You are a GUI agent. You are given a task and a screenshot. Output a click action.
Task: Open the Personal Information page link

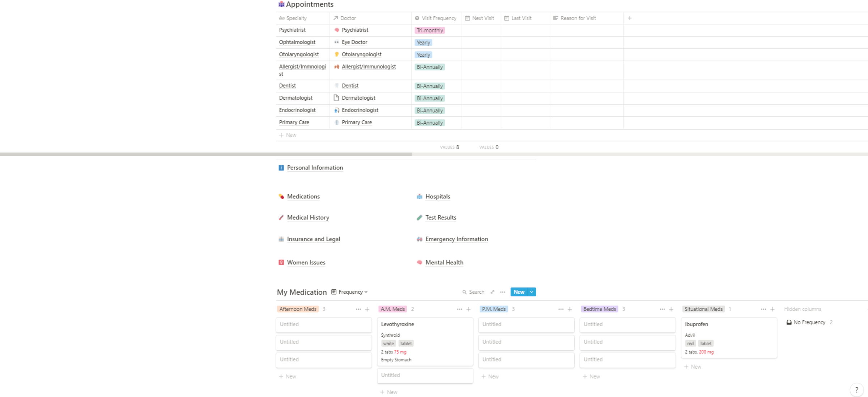(x=315, y=167)
